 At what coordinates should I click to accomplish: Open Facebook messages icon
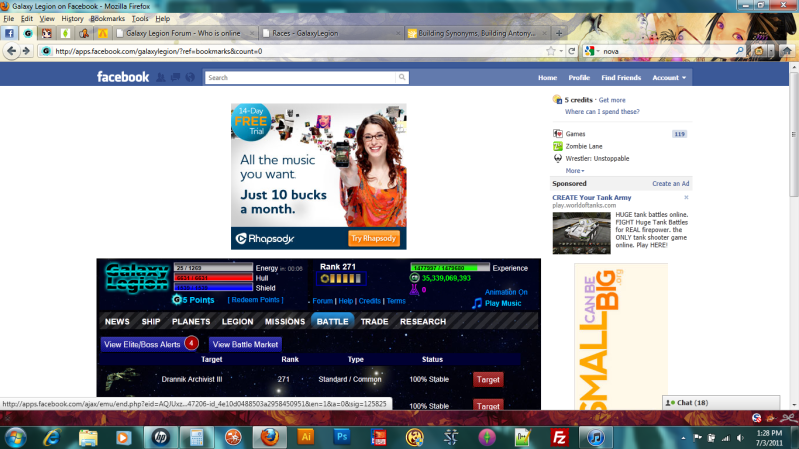point(175,77)
